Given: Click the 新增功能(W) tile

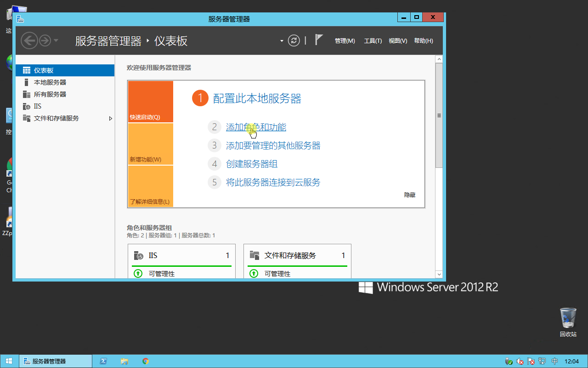Looking at the screenshot, I should [x=151, y=144].
